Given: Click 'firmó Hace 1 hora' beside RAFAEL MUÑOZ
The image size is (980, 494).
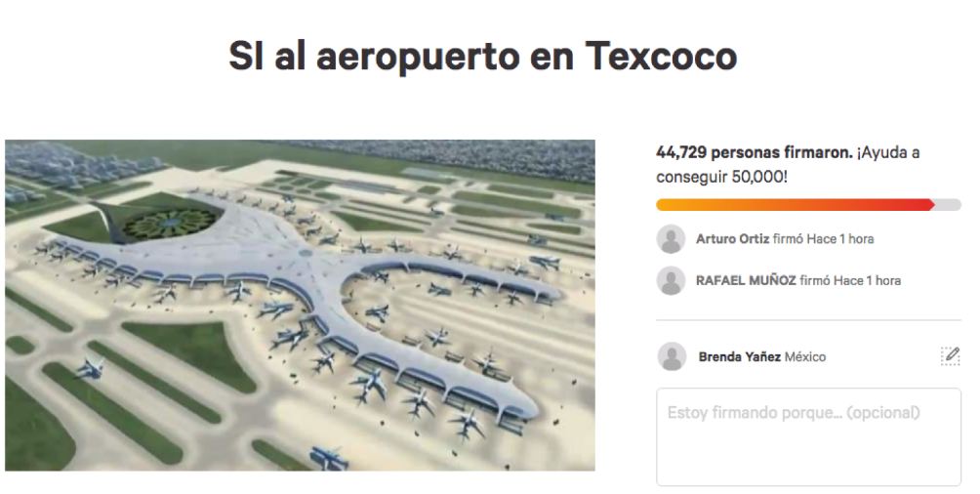Looking at the screenshot, I should tap(850, 281).
